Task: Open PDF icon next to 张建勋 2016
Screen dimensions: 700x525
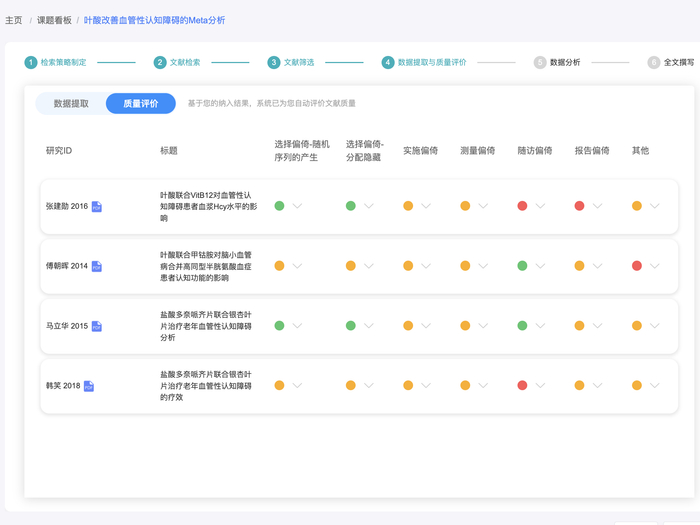Action: 97,207
